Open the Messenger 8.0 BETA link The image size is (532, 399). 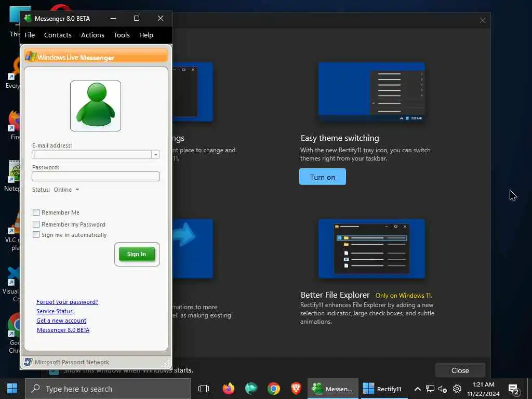point(63,330)
